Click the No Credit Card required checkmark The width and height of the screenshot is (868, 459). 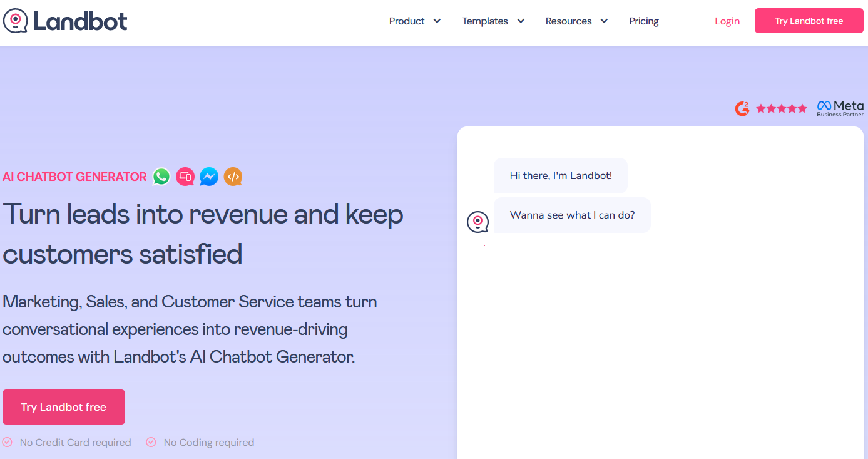tap(8, 442)
